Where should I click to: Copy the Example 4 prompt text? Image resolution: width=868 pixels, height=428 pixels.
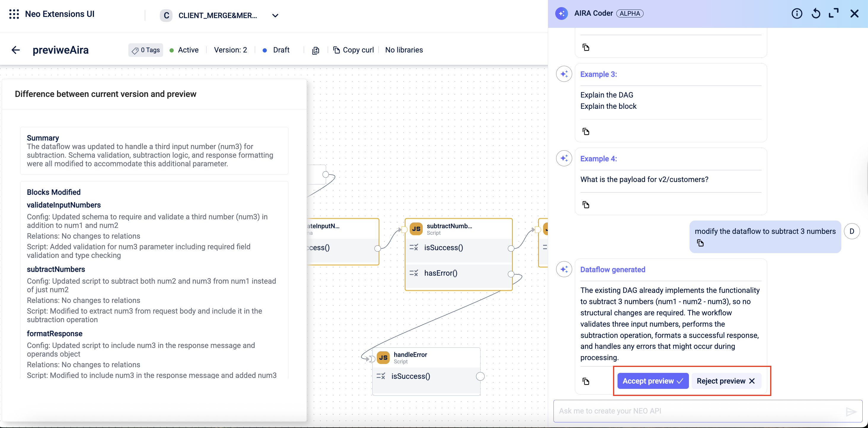585,205
